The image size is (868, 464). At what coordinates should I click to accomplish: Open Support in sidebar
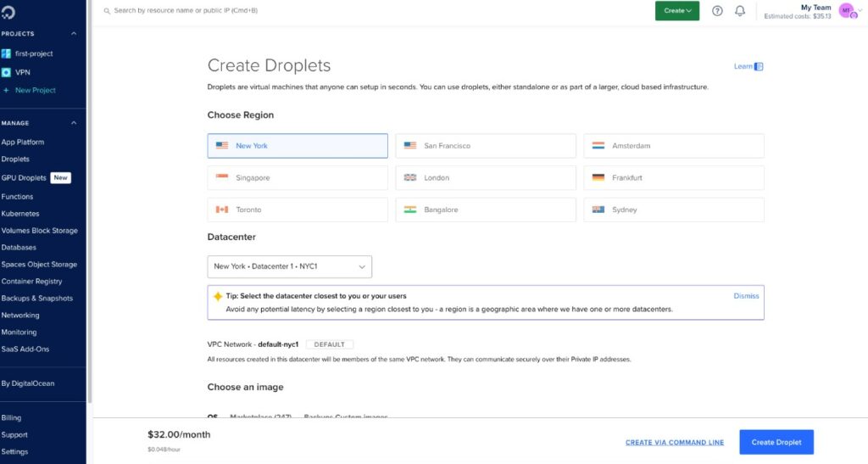[14, 434]
